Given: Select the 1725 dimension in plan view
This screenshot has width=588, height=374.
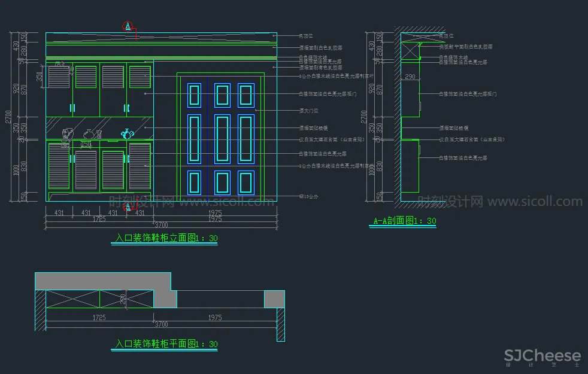Looking at the screenshot, I should [x=99, y=317].
